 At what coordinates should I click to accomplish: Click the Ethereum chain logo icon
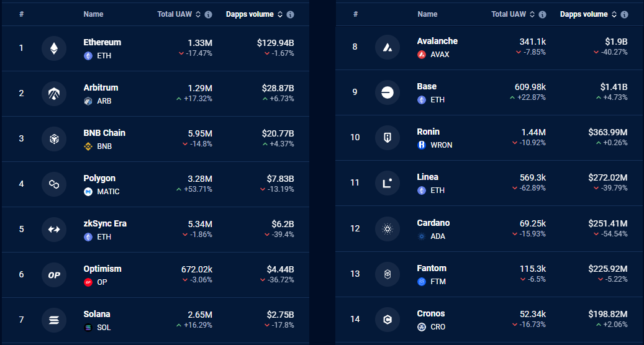click(x=54, y=48)
